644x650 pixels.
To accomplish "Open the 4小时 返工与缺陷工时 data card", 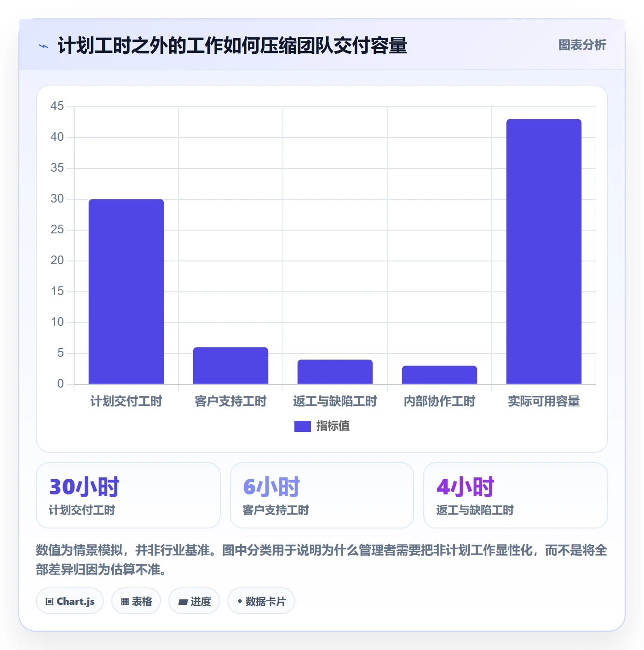I will [x=516, y=495].
